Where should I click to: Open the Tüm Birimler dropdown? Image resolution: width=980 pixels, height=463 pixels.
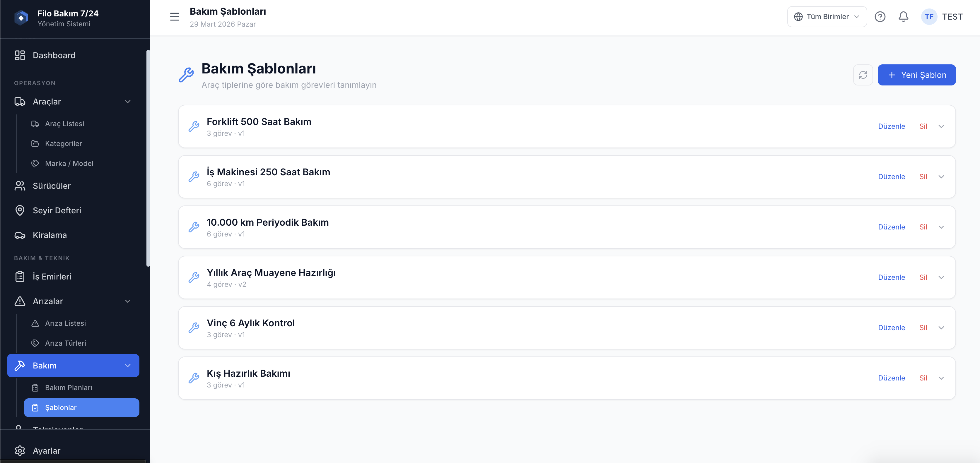[827, 17]
